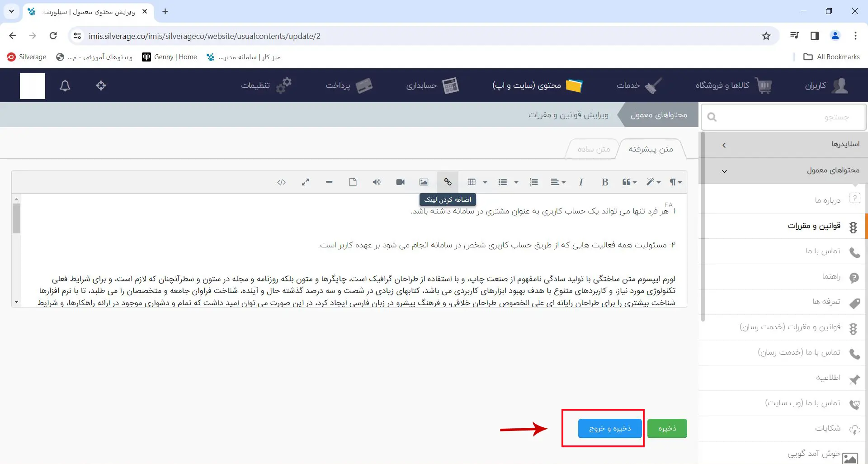The image size is (868, 464).
Task: Click the insert image icon in editor
Action: [x=424, y=182]
